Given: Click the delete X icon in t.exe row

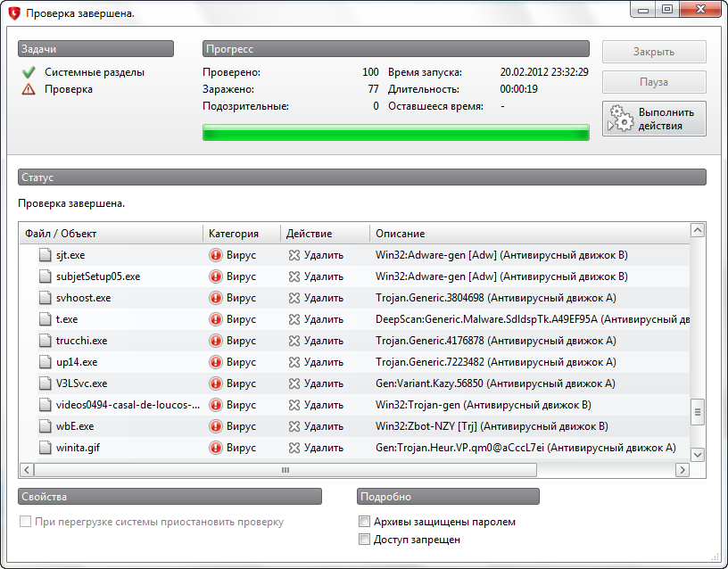Looking at the screenshot, I should pos(294,319).
